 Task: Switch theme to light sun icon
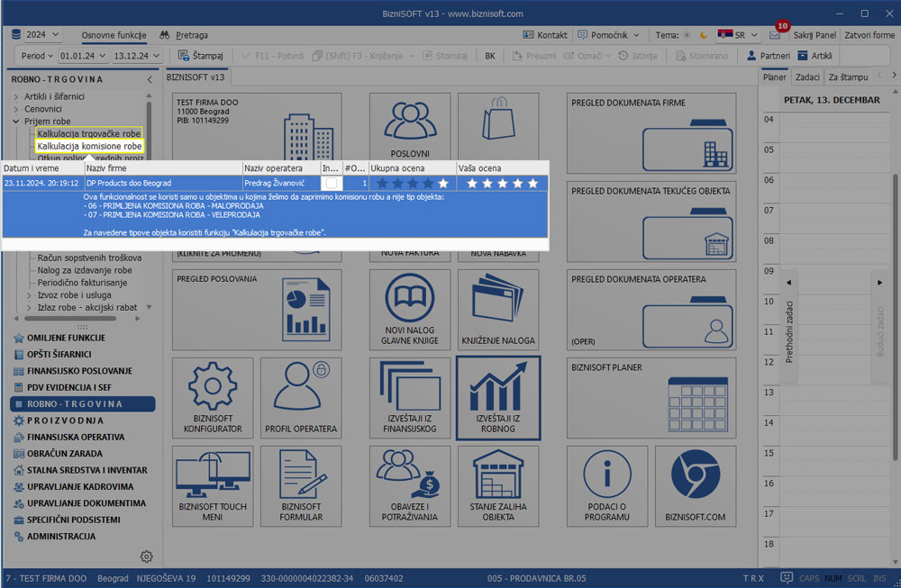click(687, 35)
